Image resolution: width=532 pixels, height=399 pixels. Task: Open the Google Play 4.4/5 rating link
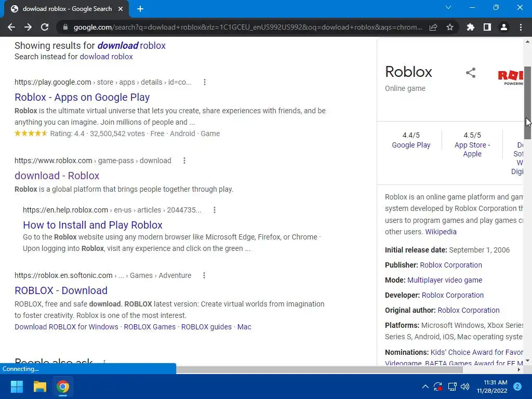point(411,145)
